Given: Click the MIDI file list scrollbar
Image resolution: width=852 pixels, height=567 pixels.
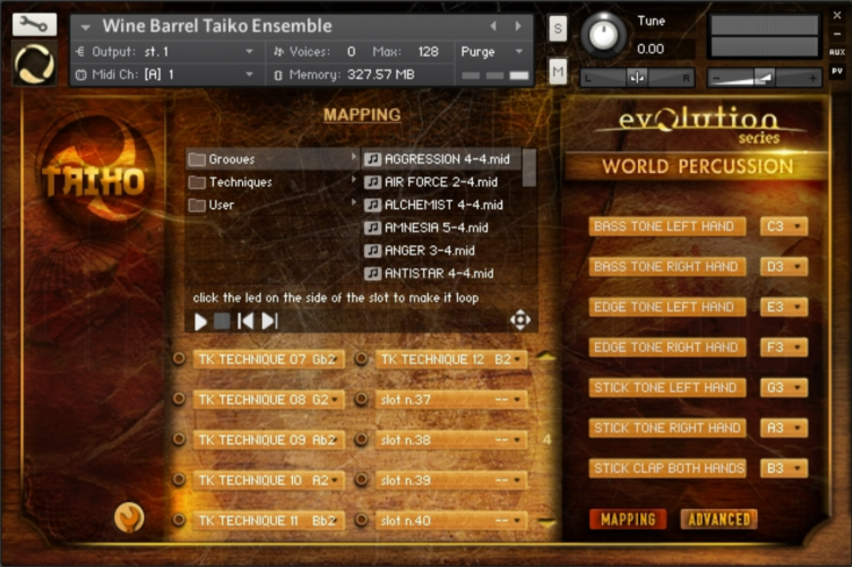Looking at the screenshot, I should click(529, 168).
